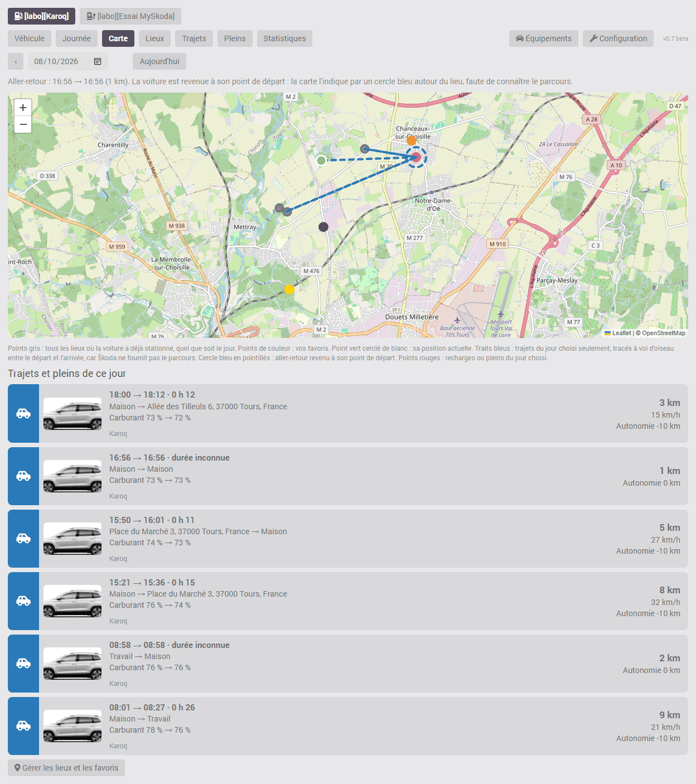
Task: Zoom out on the map
Action: pyautogui.click(x=23, y=124)
